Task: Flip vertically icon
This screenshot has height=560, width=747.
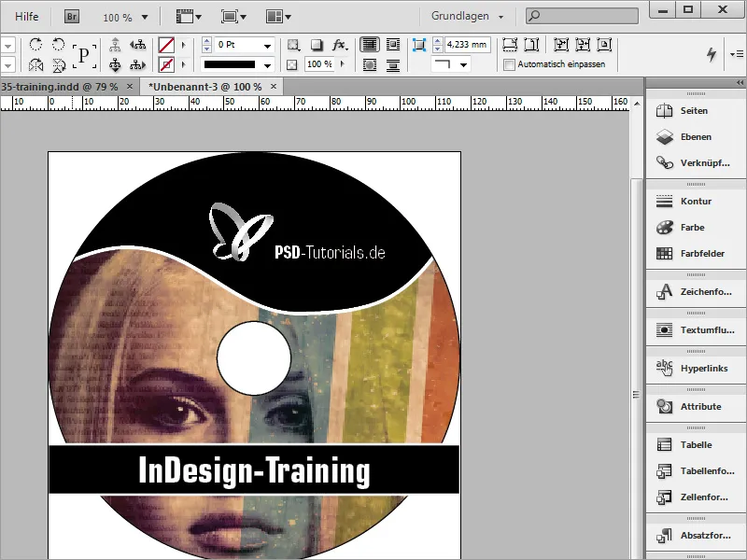Action: (58, 64)
